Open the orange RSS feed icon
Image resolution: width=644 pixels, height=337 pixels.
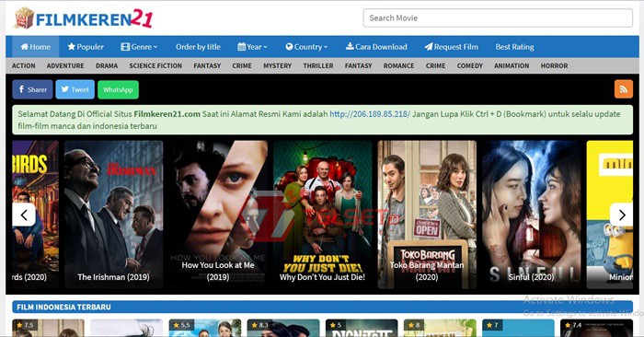(624, 89)
